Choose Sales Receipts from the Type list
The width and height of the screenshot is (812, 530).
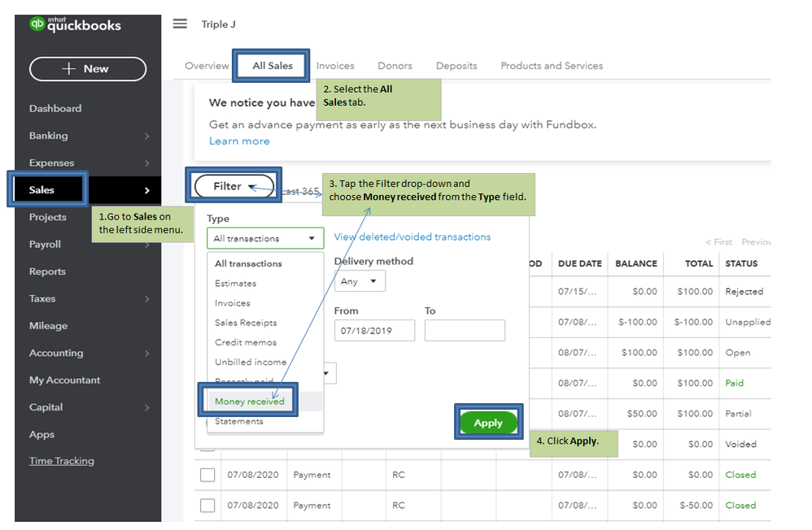tap(246, 323)
